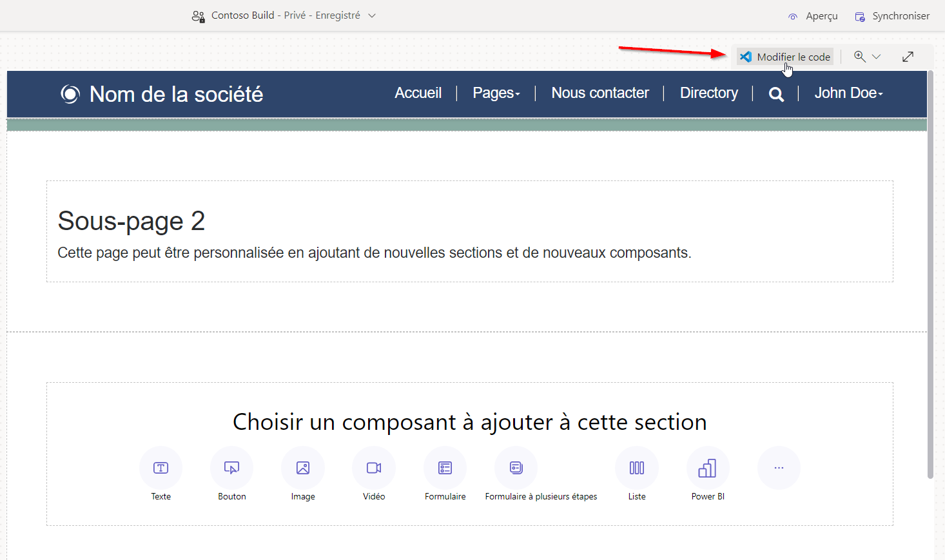Expand the Pages navigation menu

tap(496, 93)
